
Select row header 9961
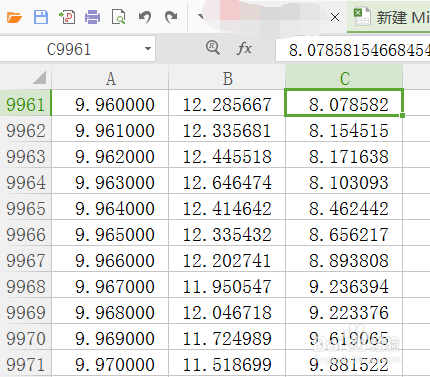tap(26, 104)
